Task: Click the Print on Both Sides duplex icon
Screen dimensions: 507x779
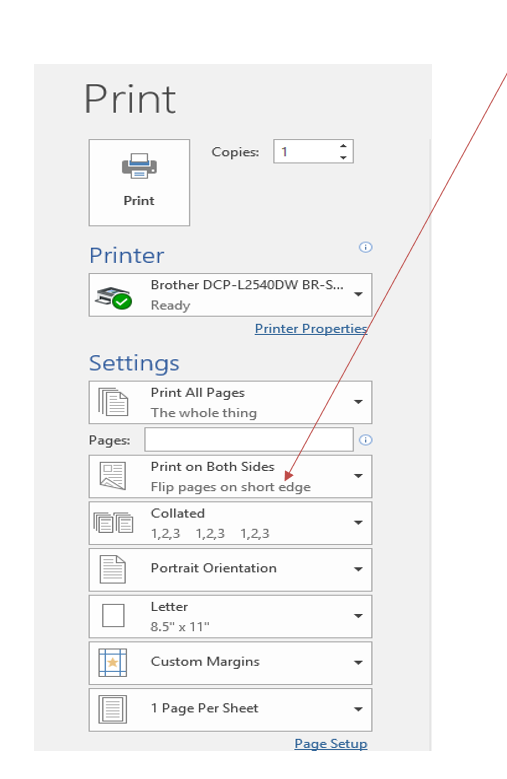Action: [113, 476]
